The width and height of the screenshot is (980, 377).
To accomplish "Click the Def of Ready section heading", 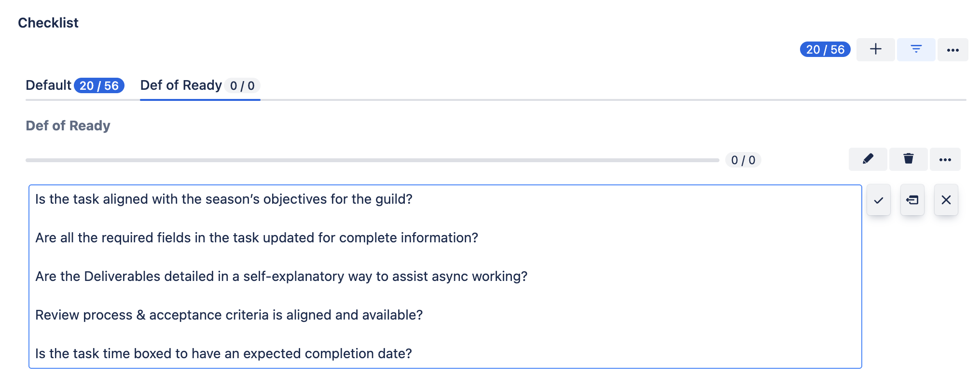I will pyautogui.click(x=68, y=126).
